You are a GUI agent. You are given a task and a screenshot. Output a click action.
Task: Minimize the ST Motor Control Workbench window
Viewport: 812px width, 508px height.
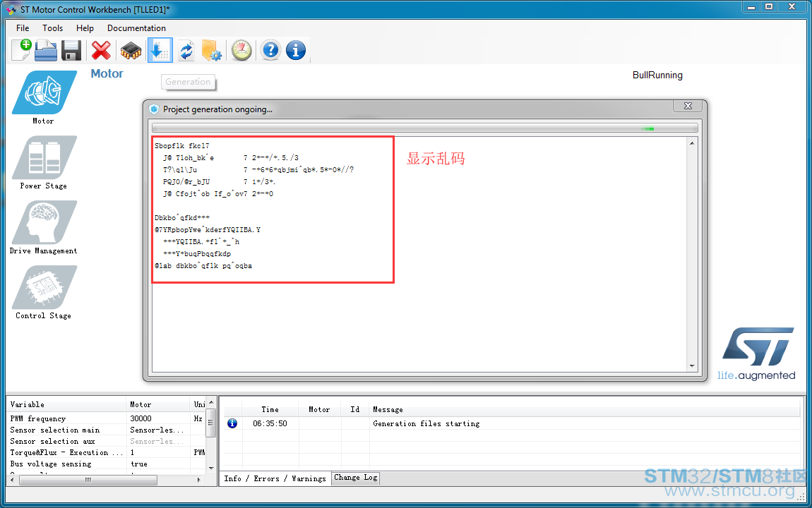[x=751, y=7]
